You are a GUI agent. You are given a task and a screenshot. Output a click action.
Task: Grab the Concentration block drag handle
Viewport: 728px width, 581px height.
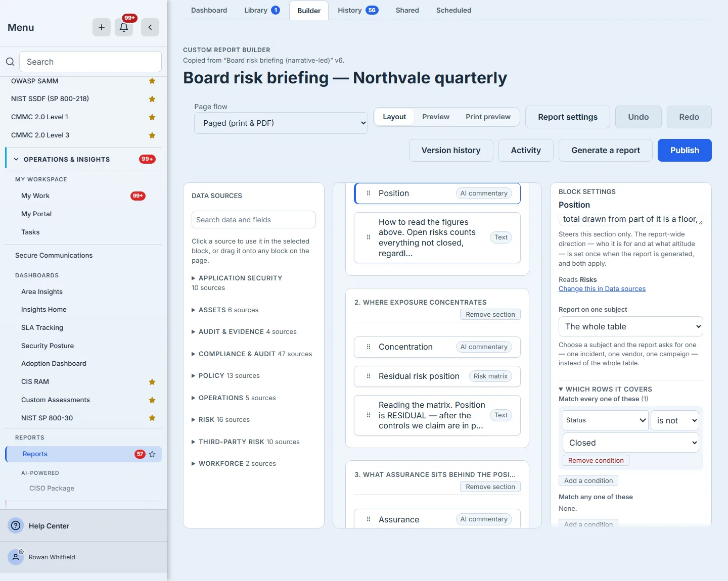pyautogui.click(x=369, y=347)
